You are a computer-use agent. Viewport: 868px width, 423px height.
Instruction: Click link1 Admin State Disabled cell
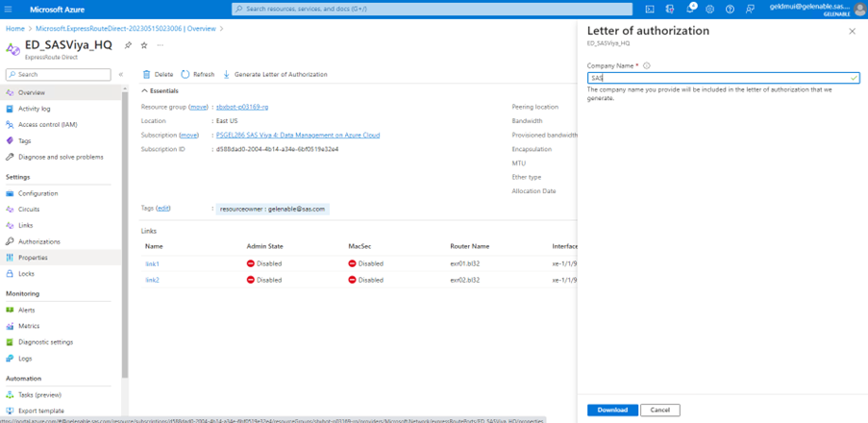pos(264,263)
